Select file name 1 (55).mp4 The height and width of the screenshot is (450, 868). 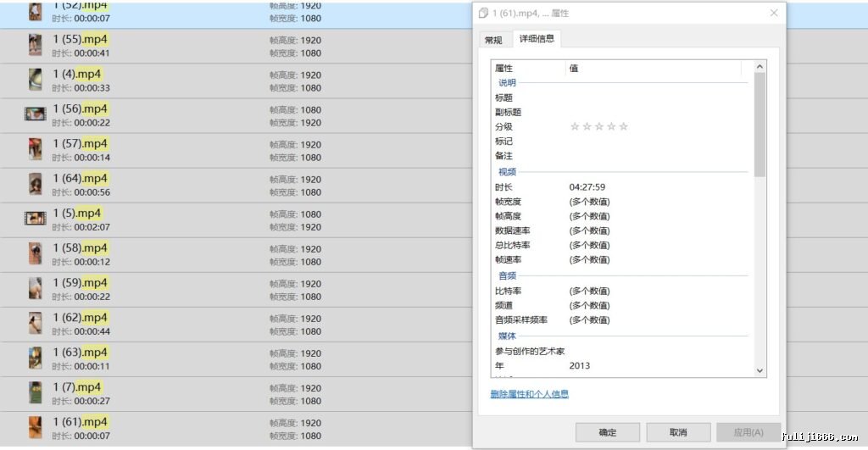80,39
